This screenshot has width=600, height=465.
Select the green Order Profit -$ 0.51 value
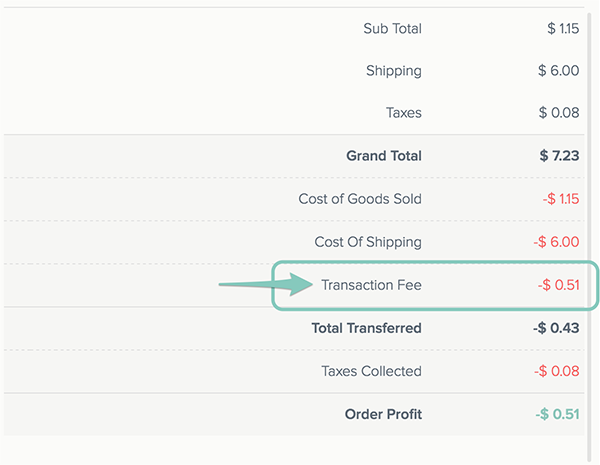(x=557, y=414)
